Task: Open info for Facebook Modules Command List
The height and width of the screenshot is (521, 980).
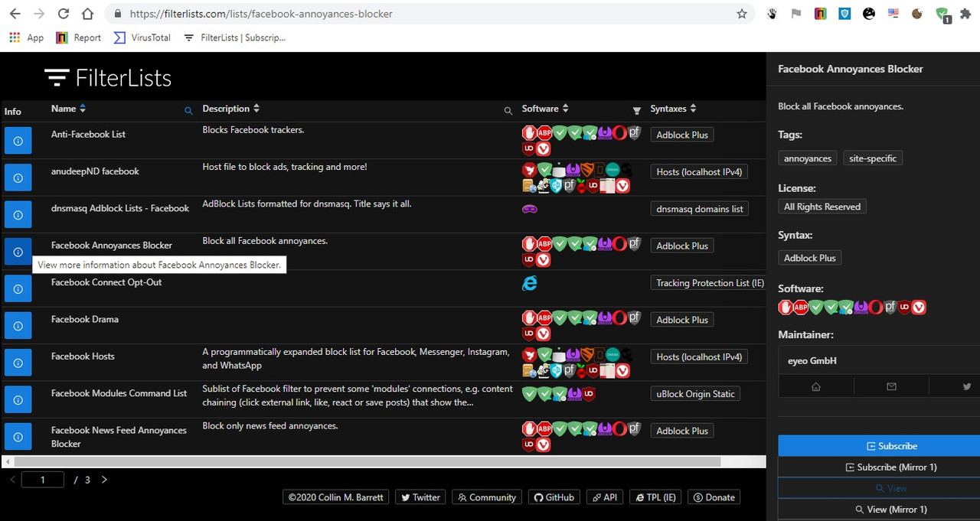Action: (x=18, y=399)
